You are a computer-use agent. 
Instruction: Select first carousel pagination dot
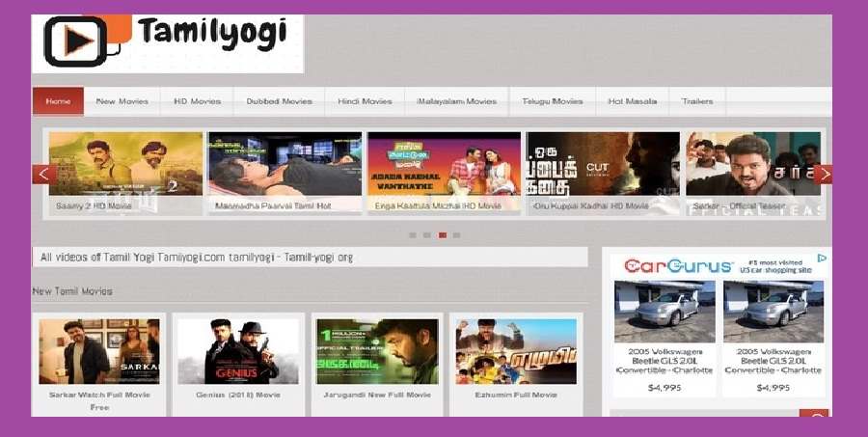pos(413,235)
